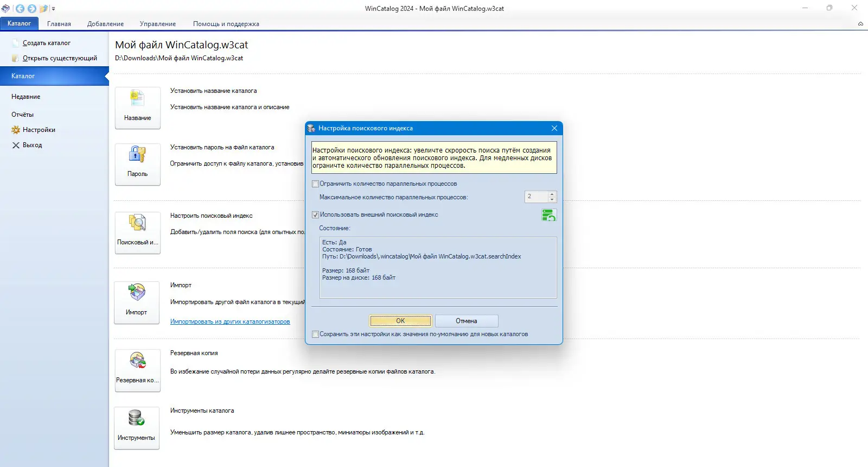Enable Ограничить количество параллельных процессов checkbox

click(x=315, y=184)
